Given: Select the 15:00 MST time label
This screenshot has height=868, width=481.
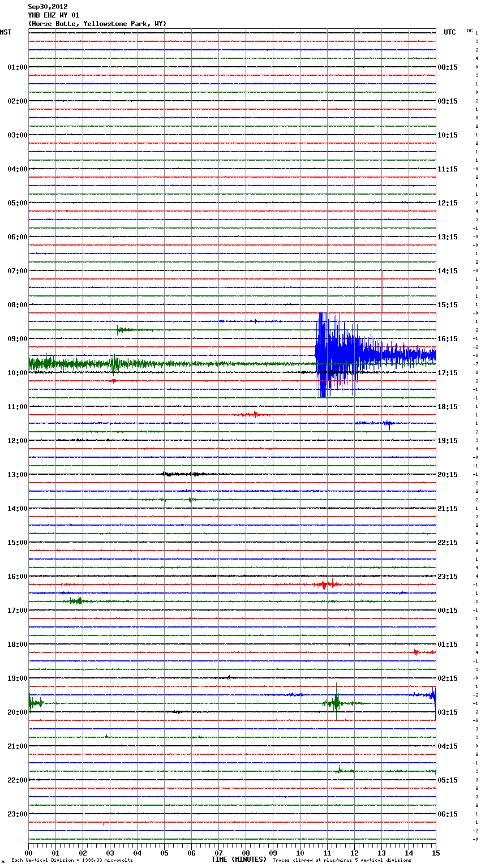Looking at the screenshot, I should pos(18,543).
